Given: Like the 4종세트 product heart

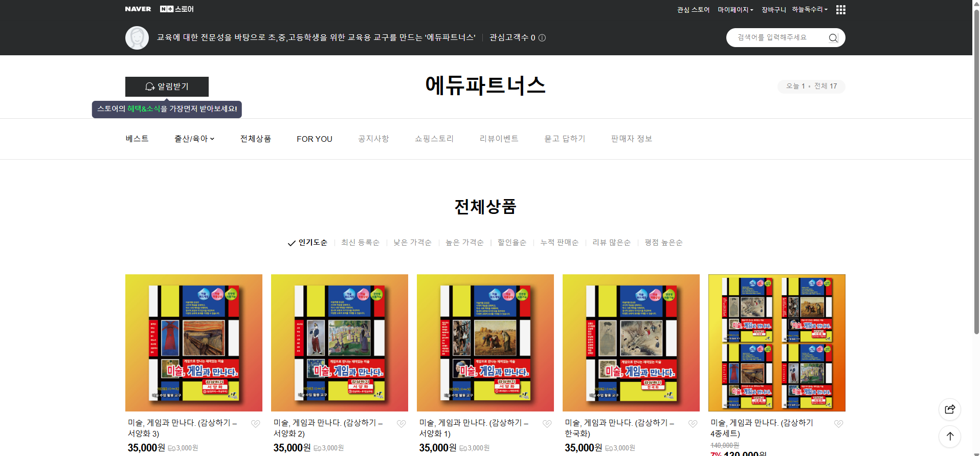Looking at the screenshot, I should 839,424.
